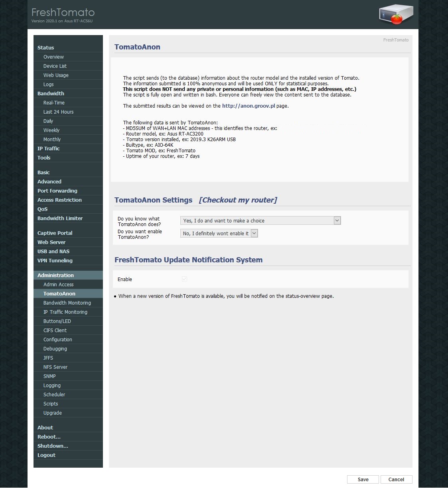Toggle the Update Notification Enable checkbox
The width and height of the screenshot is (448, 488).
[x=184, y=279]
